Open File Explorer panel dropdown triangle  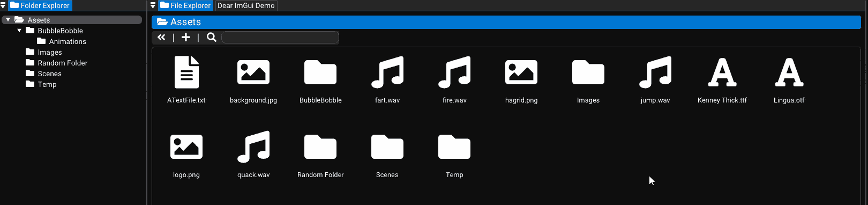click(x=153, y=5)
